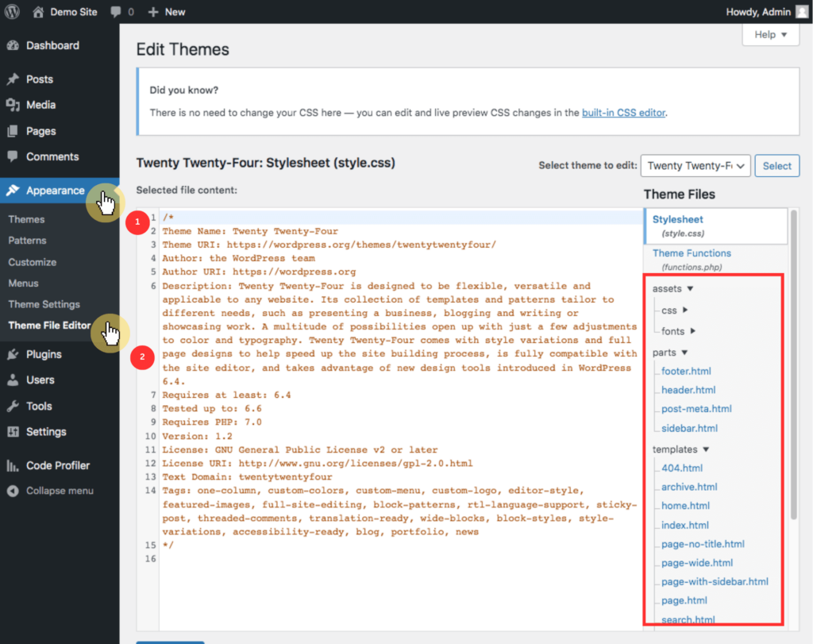Open archive.html template
The width and height of the screenshot is (813, 644).
coord(689,487)
